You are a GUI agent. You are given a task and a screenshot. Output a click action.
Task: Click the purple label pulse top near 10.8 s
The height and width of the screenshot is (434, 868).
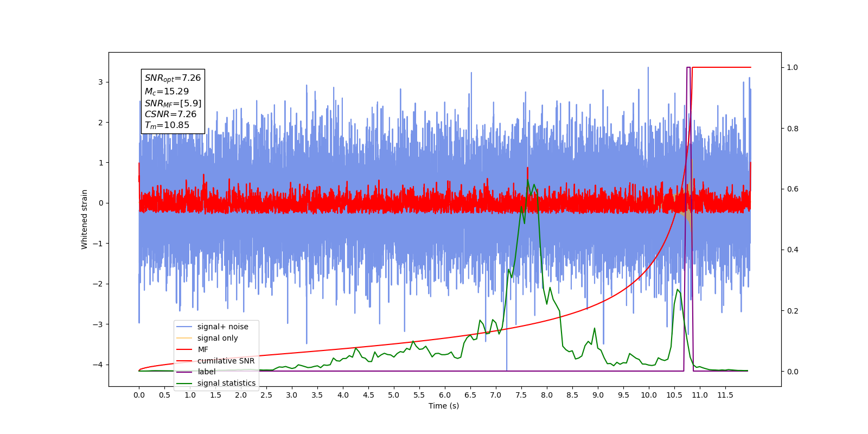688,67
